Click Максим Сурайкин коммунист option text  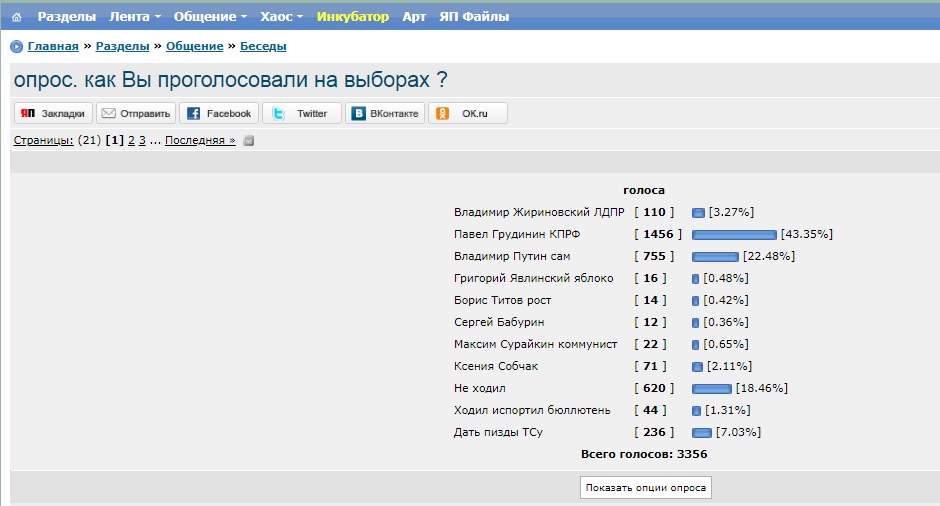535,344
